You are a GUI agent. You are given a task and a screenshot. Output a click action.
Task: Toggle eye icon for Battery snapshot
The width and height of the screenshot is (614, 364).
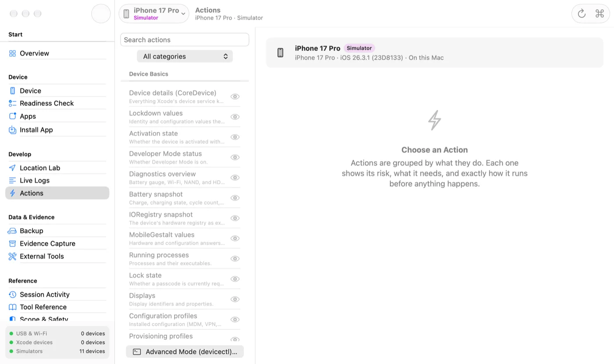235,198
